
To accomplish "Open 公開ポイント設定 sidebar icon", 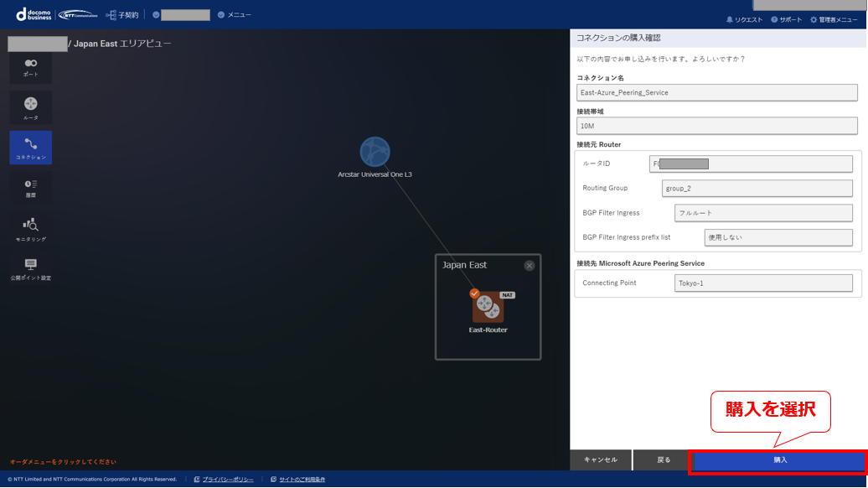I will click(x=30, y=268).
